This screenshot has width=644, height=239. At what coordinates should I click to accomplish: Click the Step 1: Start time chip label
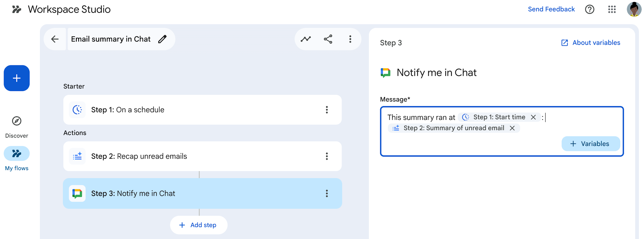pos(499,117)
